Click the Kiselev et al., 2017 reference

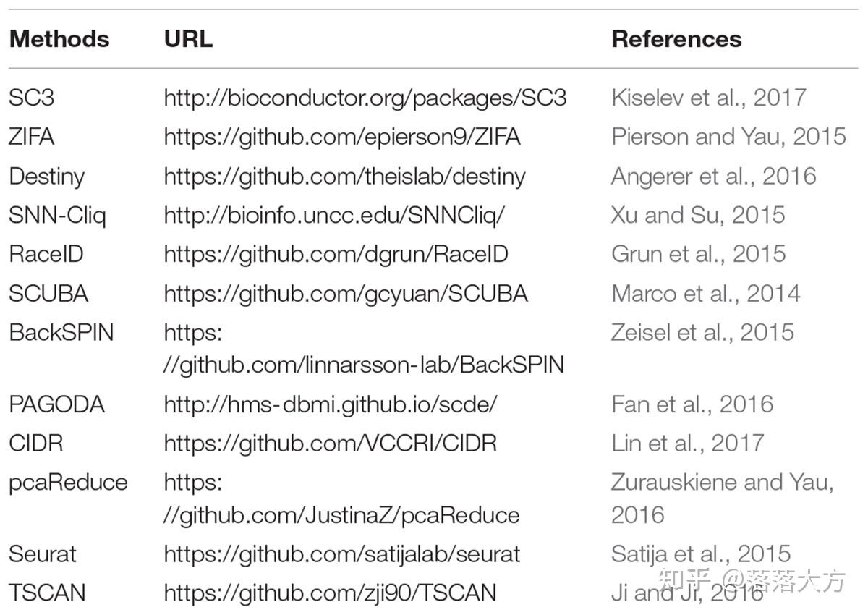708,98
